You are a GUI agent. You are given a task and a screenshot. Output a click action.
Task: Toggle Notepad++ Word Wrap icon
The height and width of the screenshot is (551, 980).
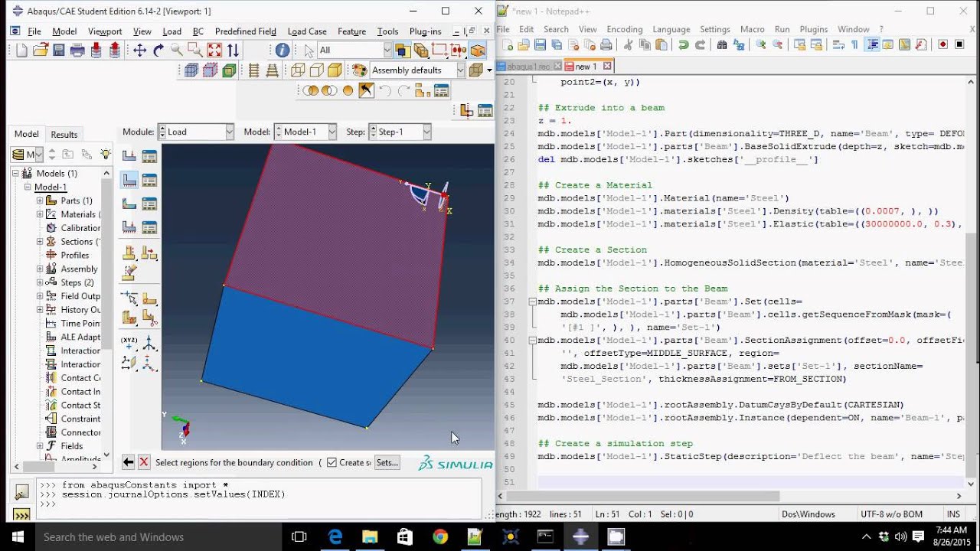[838, 45]
